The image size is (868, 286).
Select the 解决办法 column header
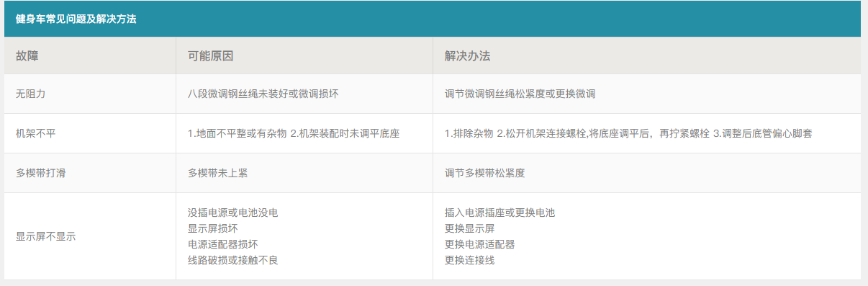647,55
